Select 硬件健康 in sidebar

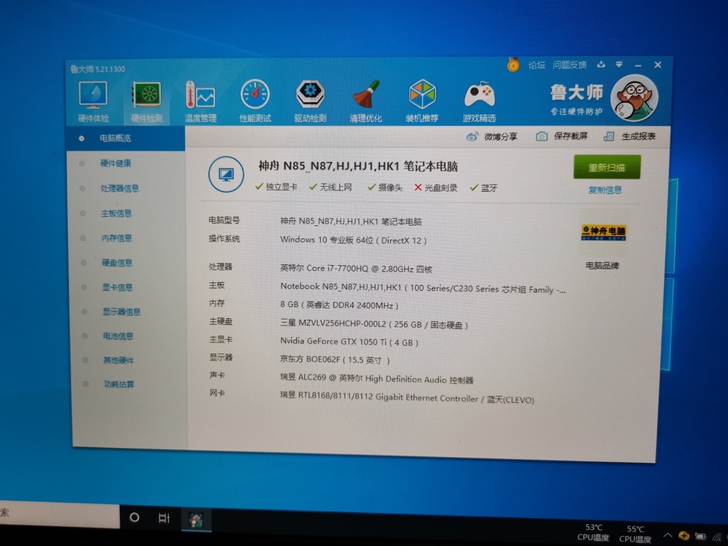point(116,163)
